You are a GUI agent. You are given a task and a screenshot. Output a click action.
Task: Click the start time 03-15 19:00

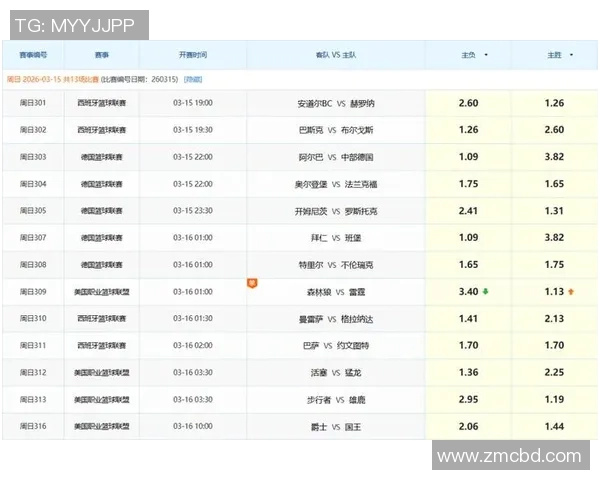coord(193,103)
